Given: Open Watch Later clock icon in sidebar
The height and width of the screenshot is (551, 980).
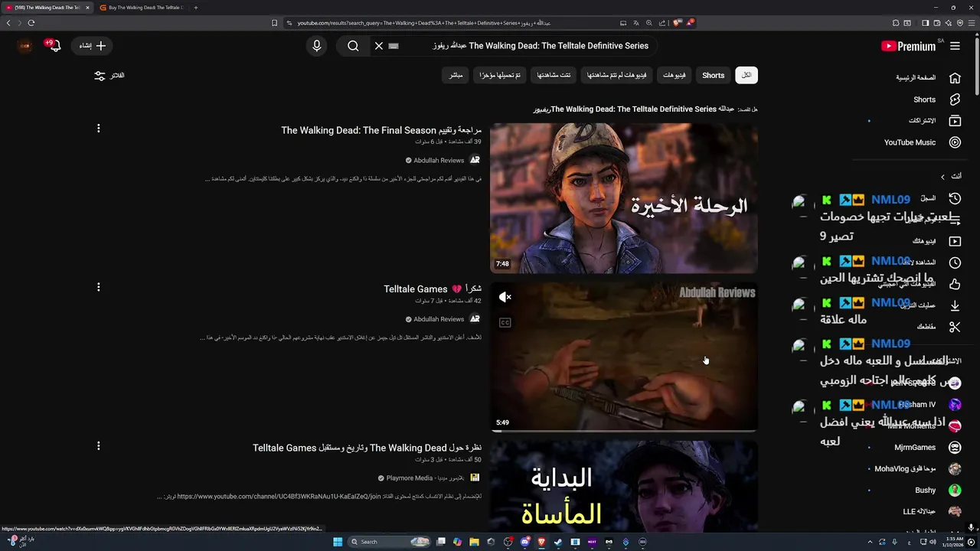Looking at the screenshot, I should [x=955, y=262].
